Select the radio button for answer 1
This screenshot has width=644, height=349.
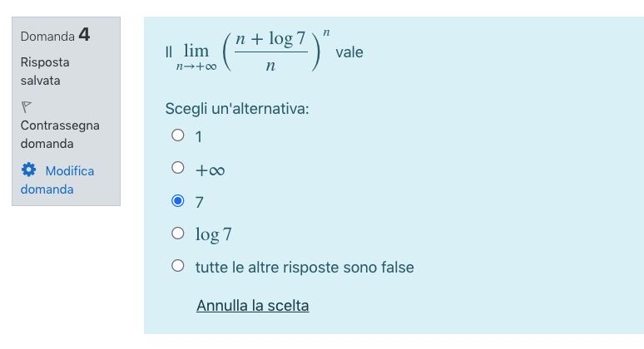(x=178, y=135)
